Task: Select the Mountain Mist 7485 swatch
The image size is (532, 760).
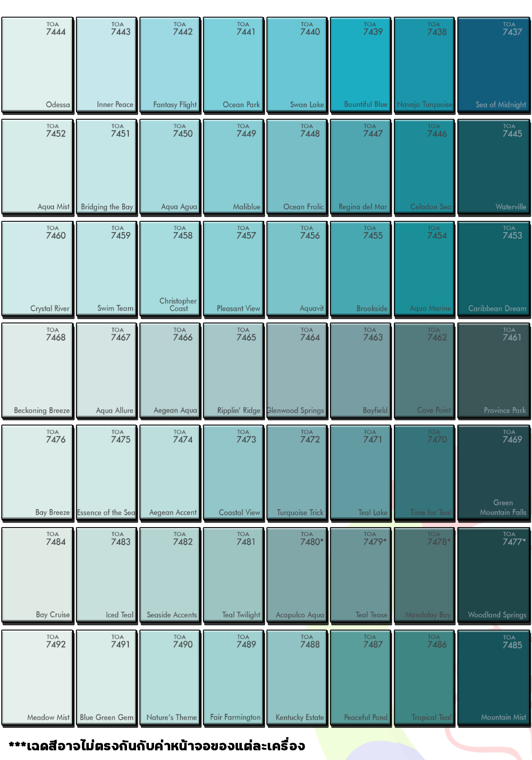Action: click(494, 678)
